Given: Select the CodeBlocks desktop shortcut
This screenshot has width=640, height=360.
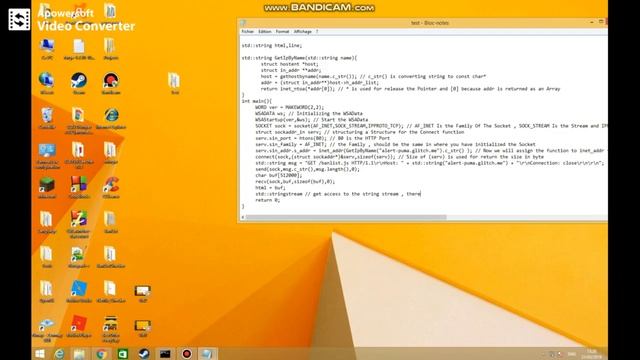Looking at the screenshot, I should click(79, 188).
